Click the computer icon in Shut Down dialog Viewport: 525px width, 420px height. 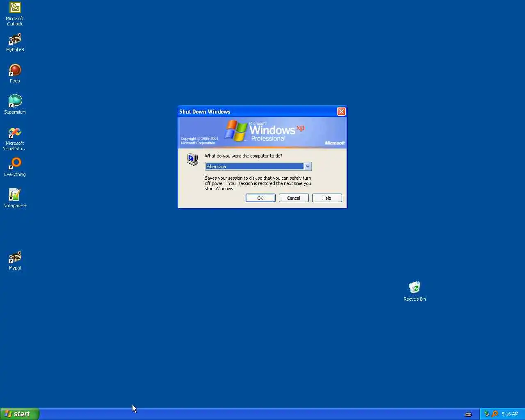(x=192, y=160)
